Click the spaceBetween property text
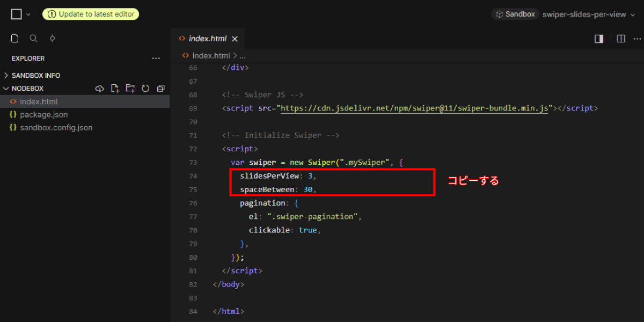Viewport: 644px width, 322px height. pyautogui.click(x=267, y=189)
